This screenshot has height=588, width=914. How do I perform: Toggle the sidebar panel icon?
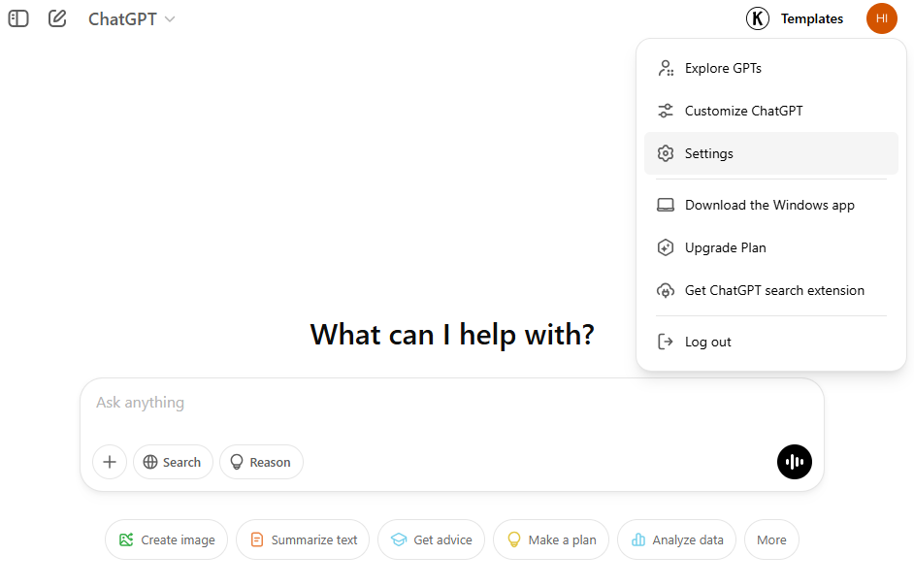click(18, 18)
